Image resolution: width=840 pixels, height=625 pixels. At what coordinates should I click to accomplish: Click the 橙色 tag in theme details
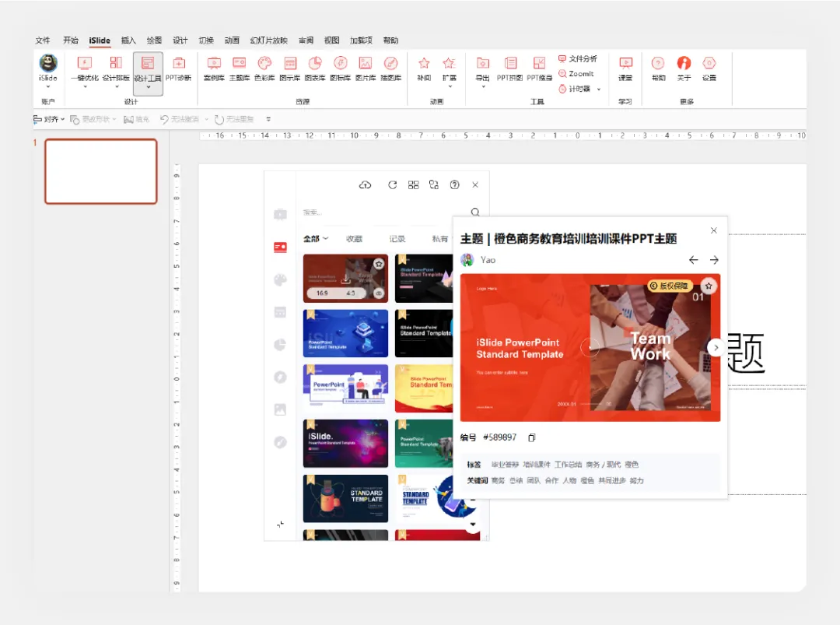(x=634, y=464)
